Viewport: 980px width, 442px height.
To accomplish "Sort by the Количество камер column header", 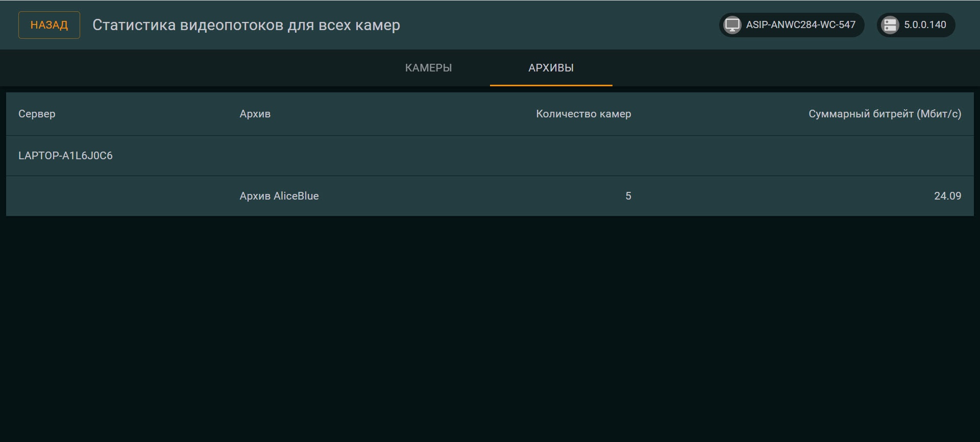I will [x=583, y=114].
